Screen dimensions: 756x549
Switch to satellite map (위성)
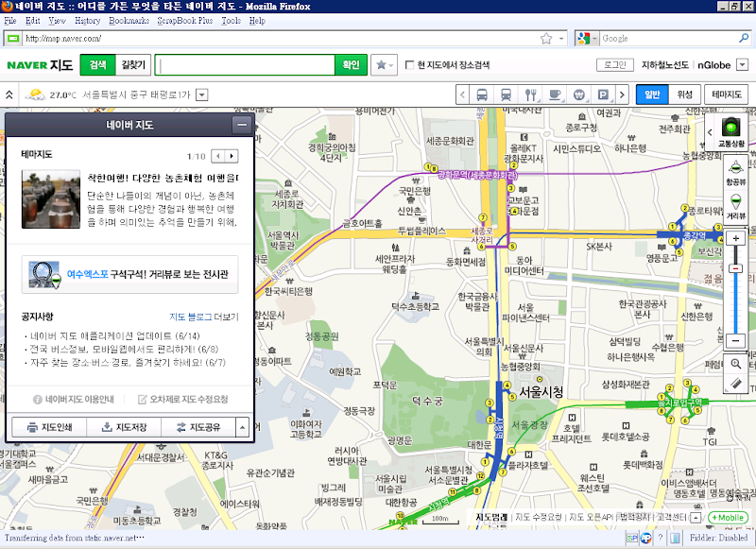[684, 94]
